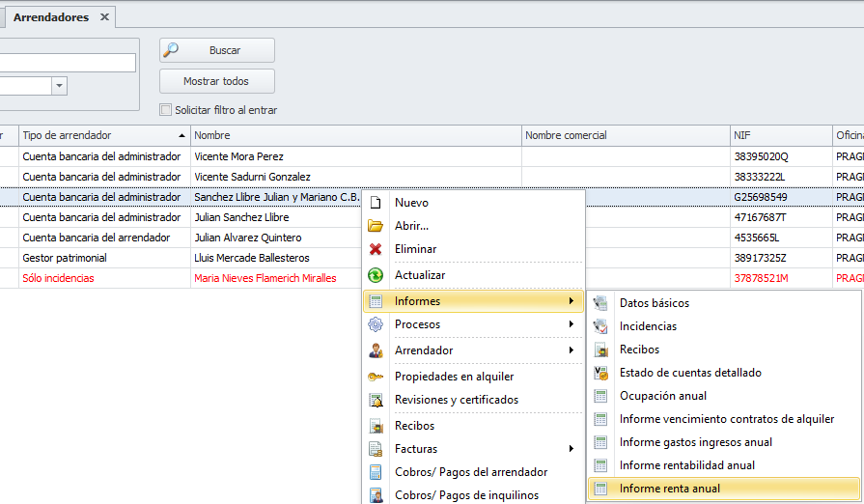The image size is (864, 504).
Task: Click the Procesos gear icon
Action: (x=376, y=324)
